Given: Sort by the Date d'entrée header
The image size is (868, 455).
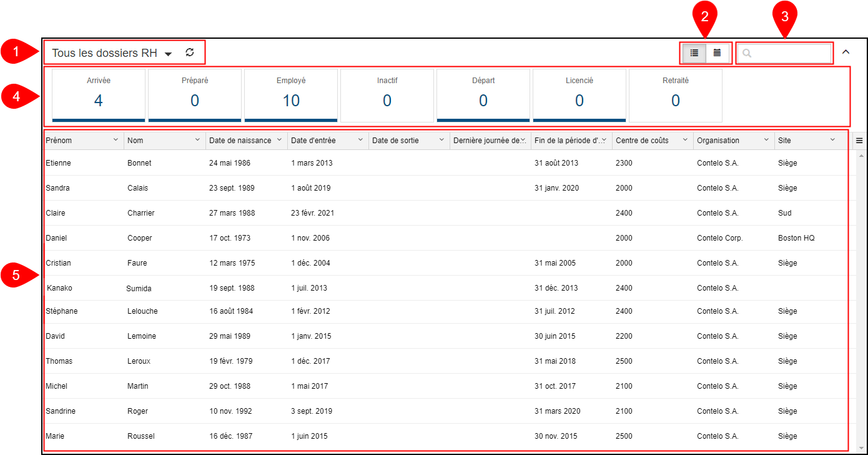Looking at the screenshot, I should coord(313,141).
